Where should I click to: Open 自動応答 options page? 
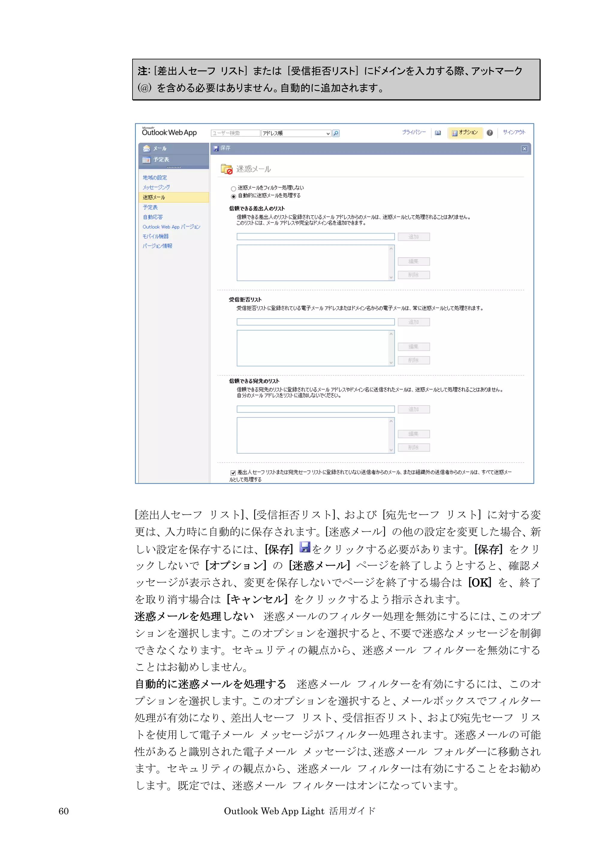coord(153,217)
